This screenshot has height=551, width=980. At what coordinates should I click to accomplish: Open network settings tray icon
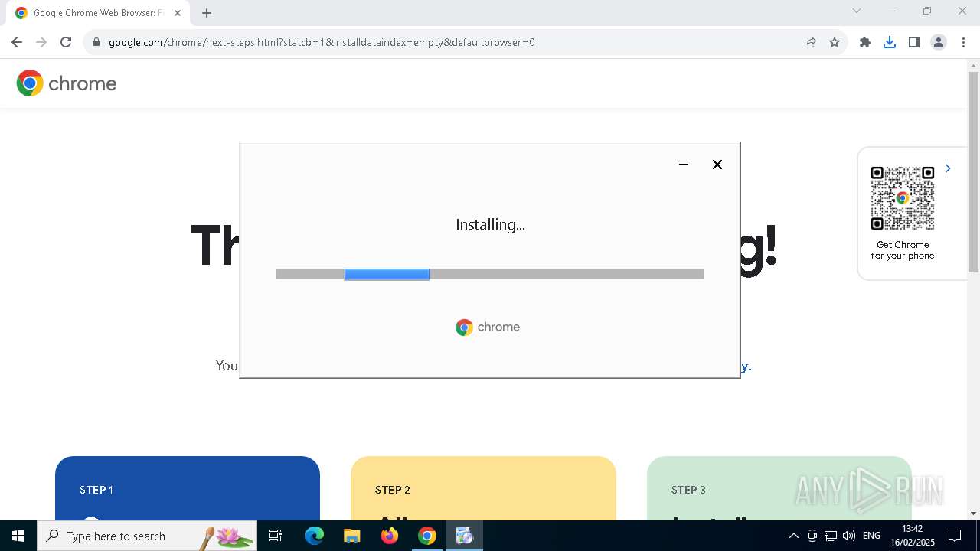[830, 536]
